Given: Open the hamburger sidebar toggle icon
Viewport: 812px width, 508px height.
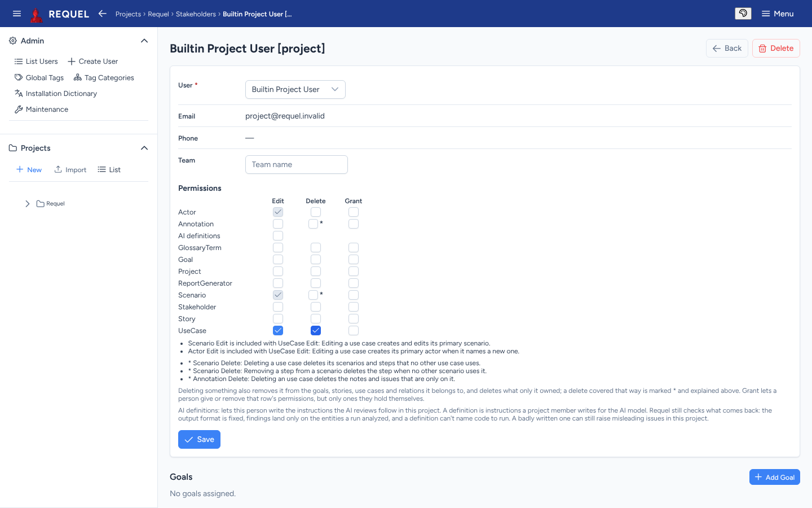Looking at the screenshot, I should click(x=17, y=14).
